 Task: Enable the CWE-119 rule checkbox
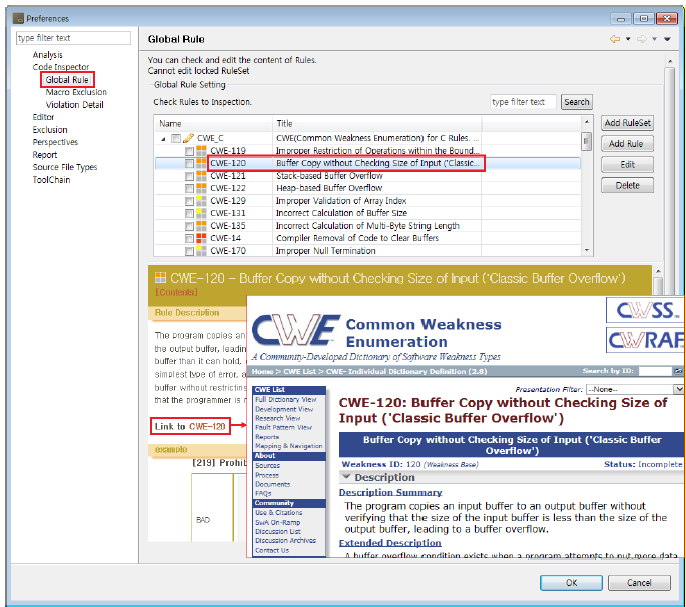coord(189,151)
